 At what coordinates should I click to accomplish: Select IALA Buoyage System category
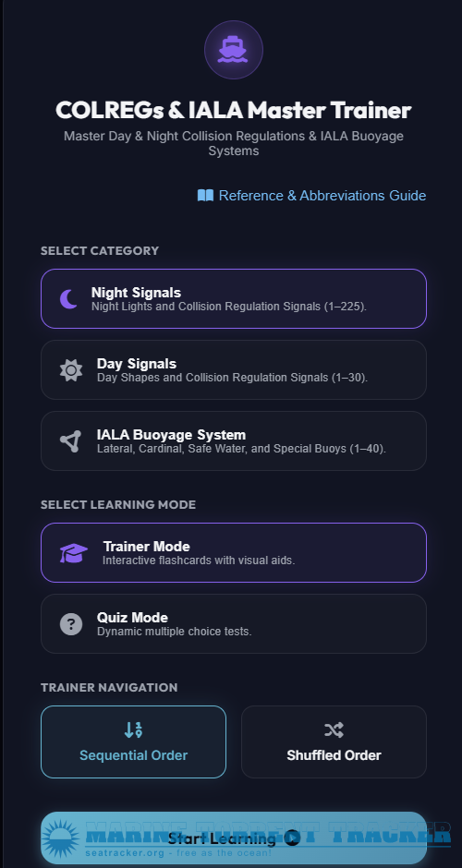234,441
